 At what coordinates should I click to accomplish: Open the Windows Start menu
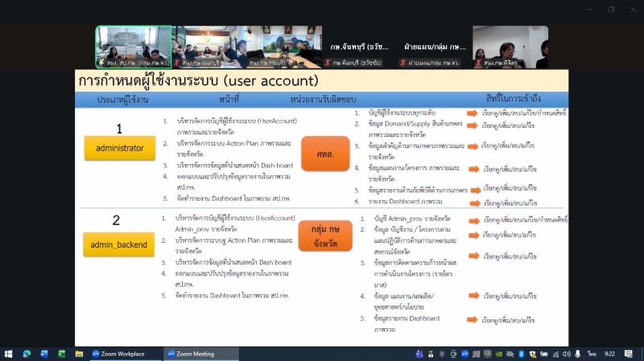[10, 354]
